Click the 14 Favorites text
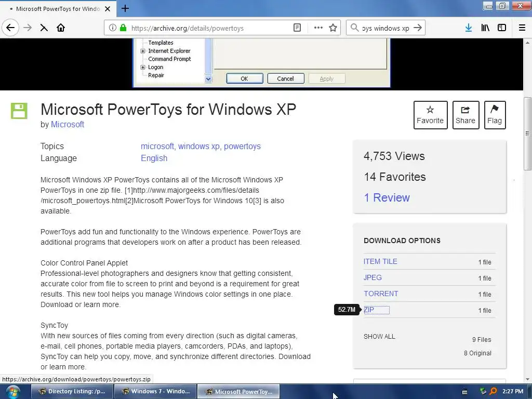This screenshot has height=399, width=532. click(395, 177)
